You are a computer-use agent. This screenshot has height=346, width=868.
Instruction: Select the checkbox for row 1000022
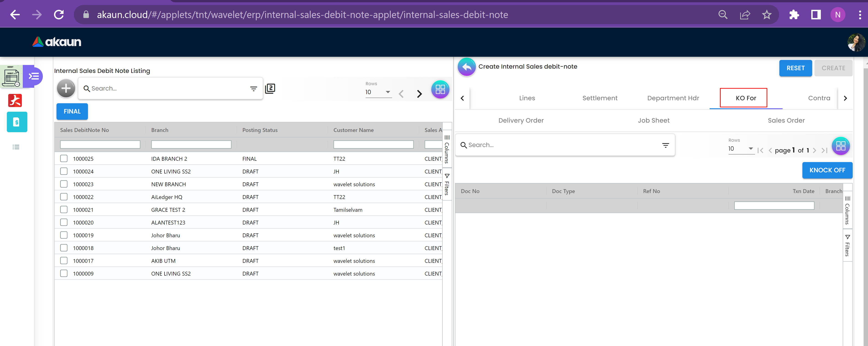[64, 197]
